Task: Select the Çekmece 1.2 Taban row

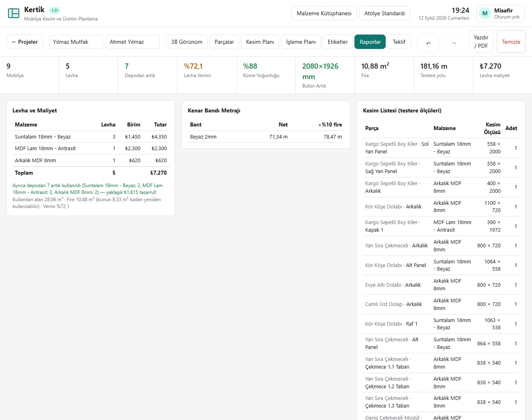Action: tap(441, 383)
